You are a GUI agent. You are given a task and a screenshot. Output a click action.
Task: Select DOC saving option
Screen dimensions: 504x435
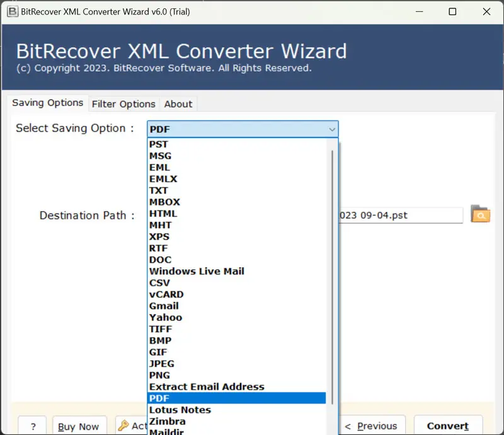coord(237,260)
